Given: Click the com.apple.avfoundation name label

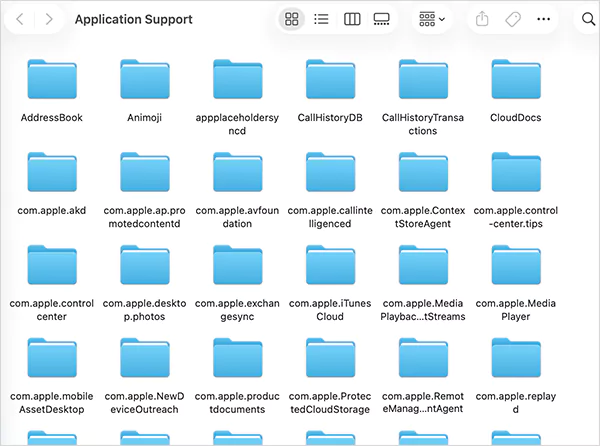Looking at the screenshot, I should coord(237,217).
